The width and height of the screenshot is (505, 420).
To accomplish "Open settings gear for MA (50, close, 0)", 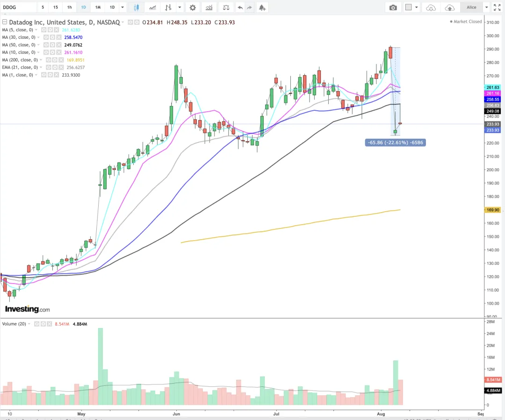I will [x=52, y=45].
